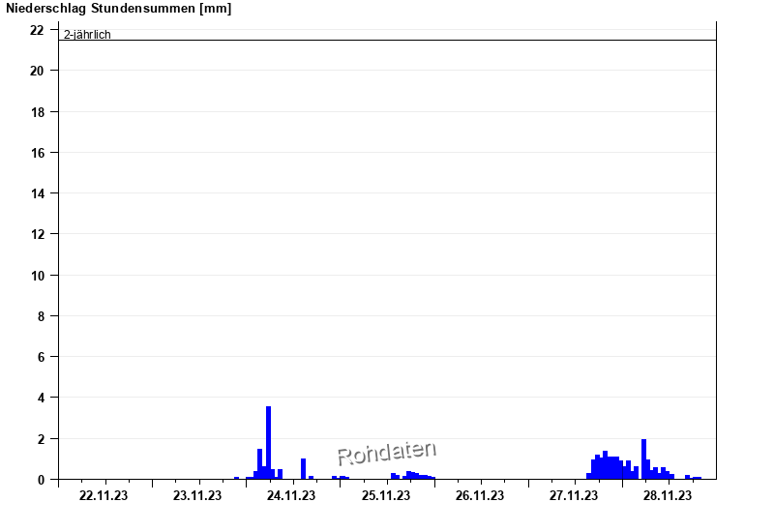Click the 2-year return period horizontal line
Viewport: 774px width, 532px height.
coord(387,41)
